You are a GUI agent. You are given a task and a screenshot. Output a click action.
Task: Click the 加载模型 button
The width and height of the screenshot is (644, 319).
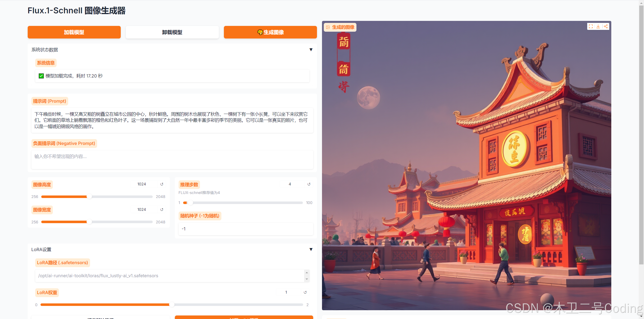pos(74,32)
